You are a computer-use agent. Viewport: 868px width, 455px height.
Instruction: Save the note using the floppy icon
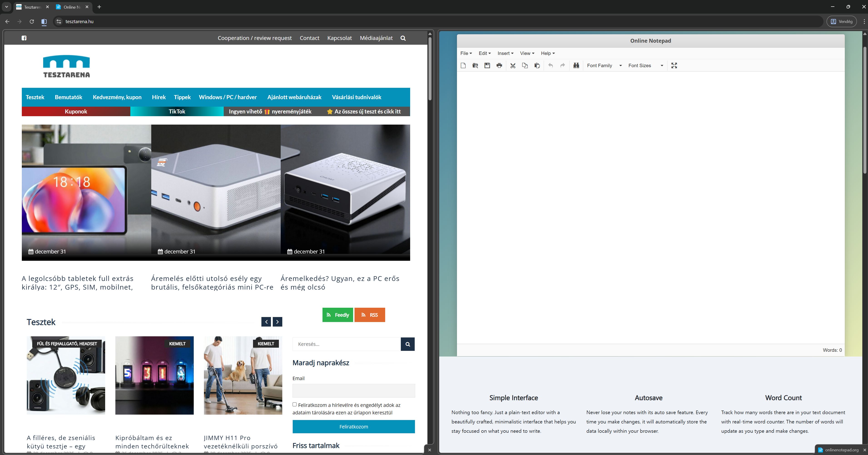tap(487, 66)
